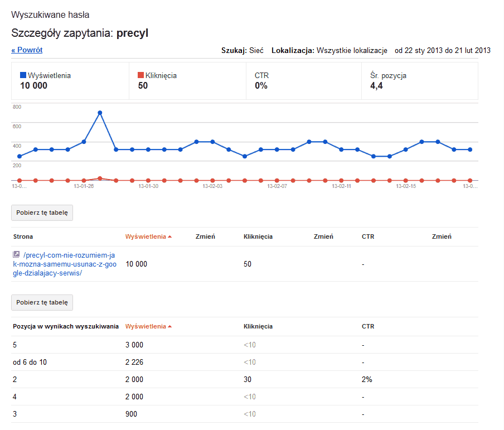
Task: Click the first Zmień header after Wyświetlenia
Action: 205,236
